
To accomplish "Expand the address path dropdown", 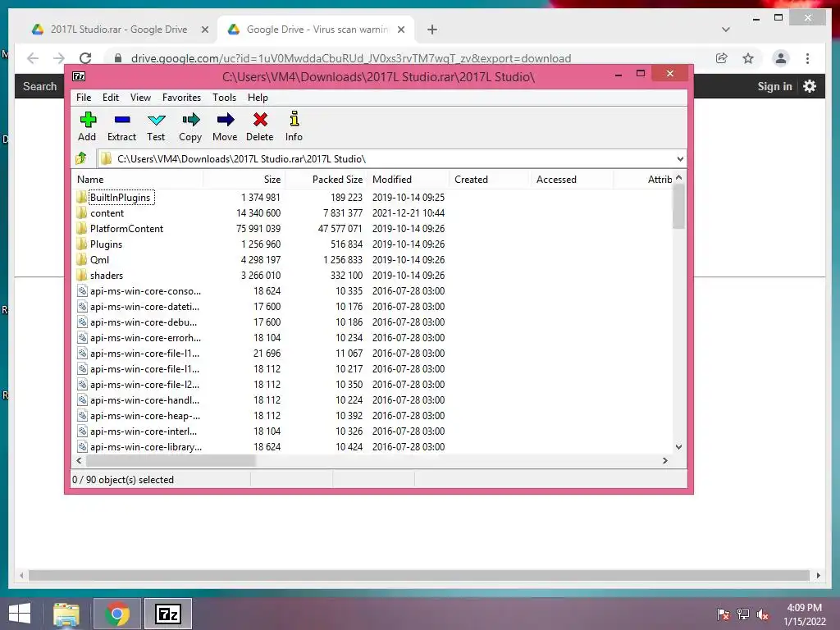I will (680, 158).
